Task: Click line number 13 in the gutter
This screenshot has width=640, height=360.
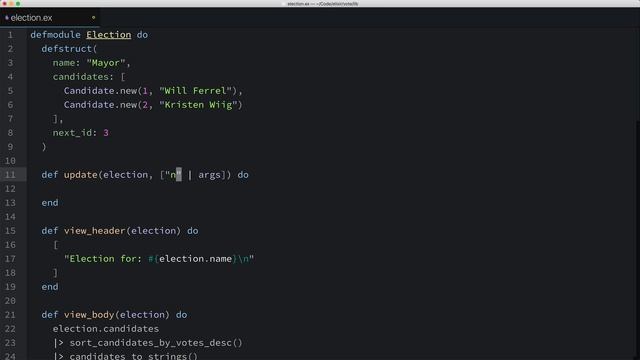Action: coord(10,203)
